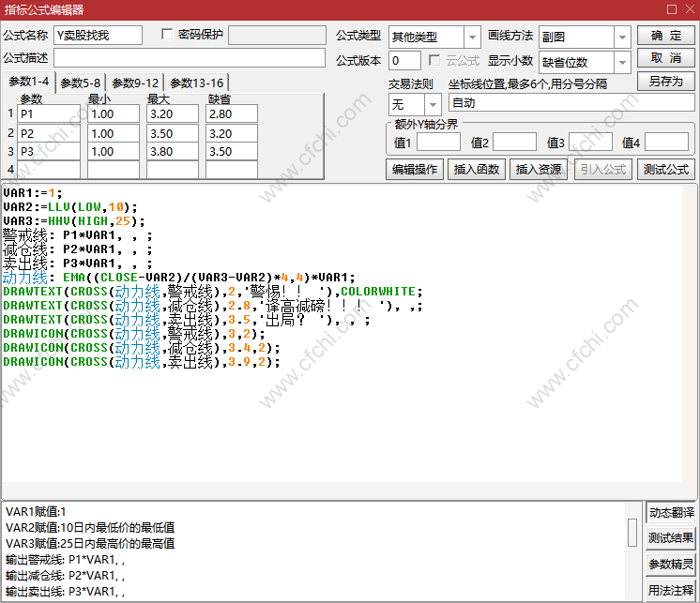Click the 公式名称 input field

(x=99, y=36)
